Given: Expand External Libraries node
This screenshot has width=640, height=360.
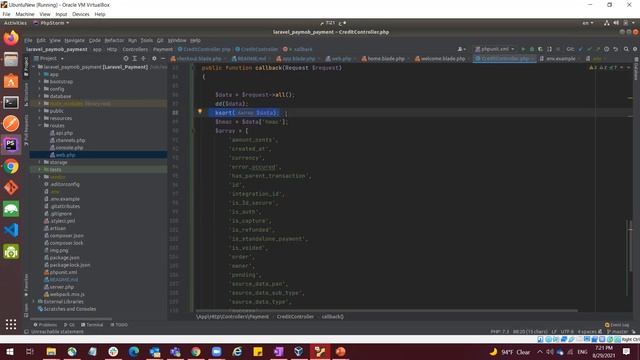Looking at the screenshot, I should (34, 302).
